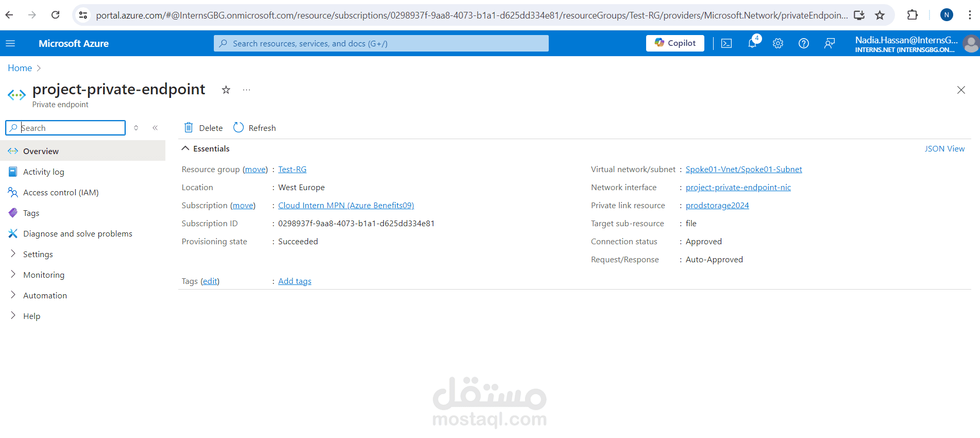View site information icon in address bar
The width and height of the screenshot is (980, 438).
83,15
